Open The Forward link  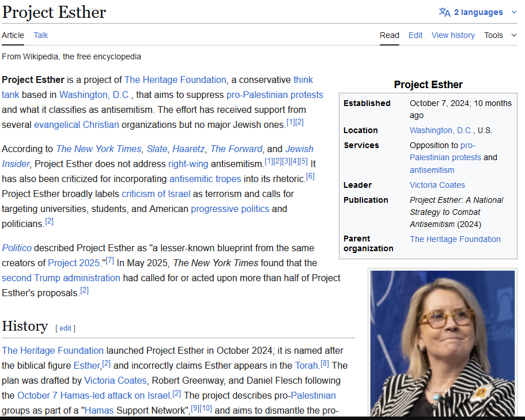point(236,149)
